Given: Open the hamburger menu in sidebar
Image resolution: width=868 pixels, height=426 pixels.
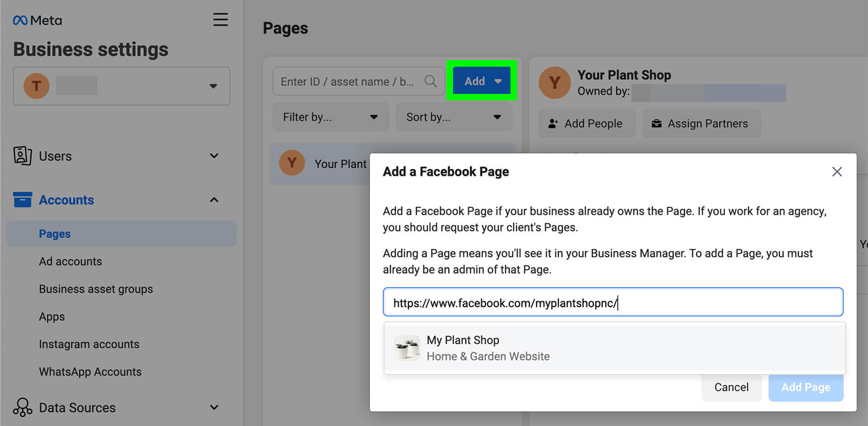Looking at the screenshot, I should click(x=220, y=20).
